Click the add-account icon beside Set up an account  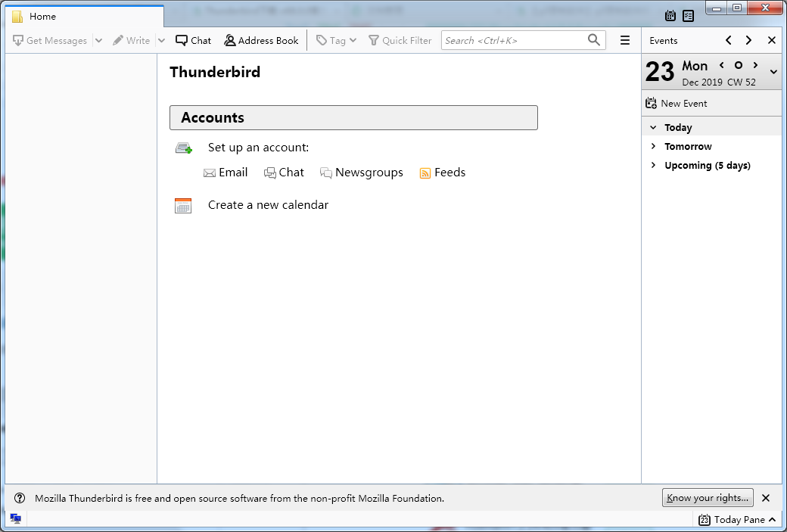coord(184,148)
